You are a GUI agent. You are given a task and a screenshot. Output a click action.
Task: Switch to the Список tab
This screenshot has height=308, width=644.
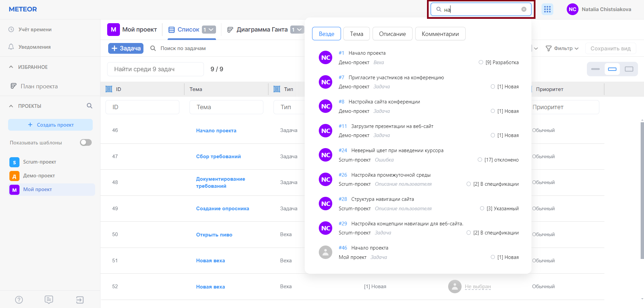click(188, 30)
